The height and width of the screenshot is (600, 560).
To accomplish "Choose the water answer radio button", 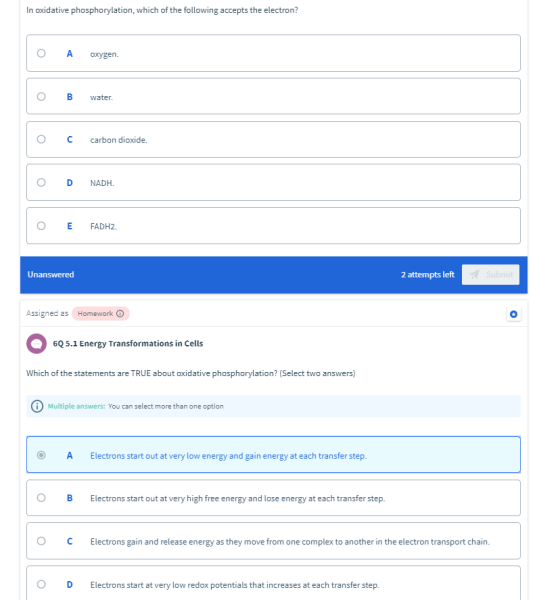I will (41, 96).
